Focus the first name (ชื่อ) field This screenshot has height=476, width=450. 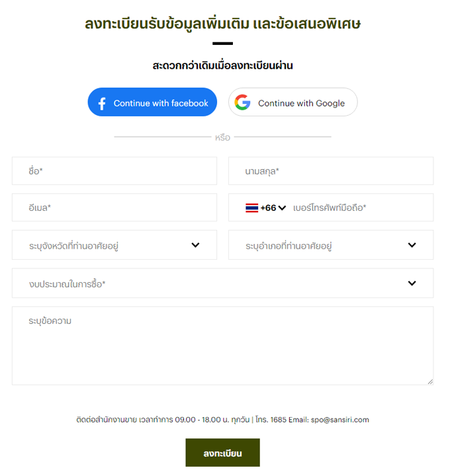(x=114, y=171)
